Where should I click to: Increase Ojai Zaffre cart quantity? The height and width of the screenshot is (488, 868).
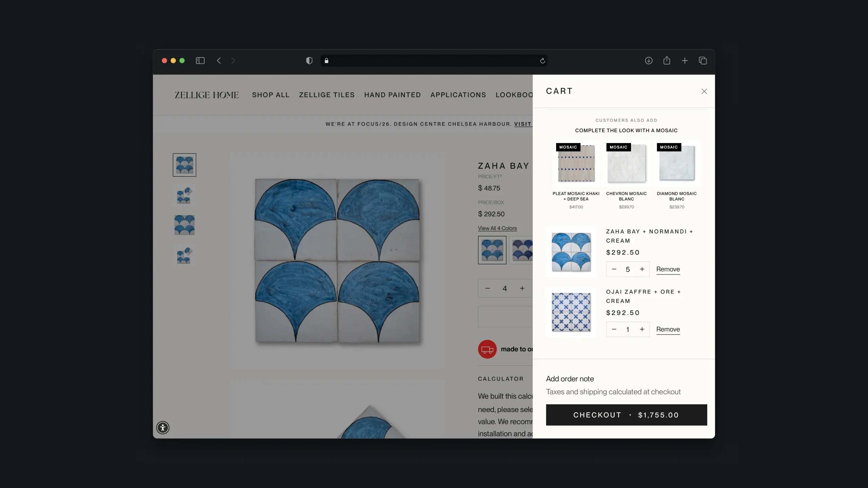click(x=642, y=329)
